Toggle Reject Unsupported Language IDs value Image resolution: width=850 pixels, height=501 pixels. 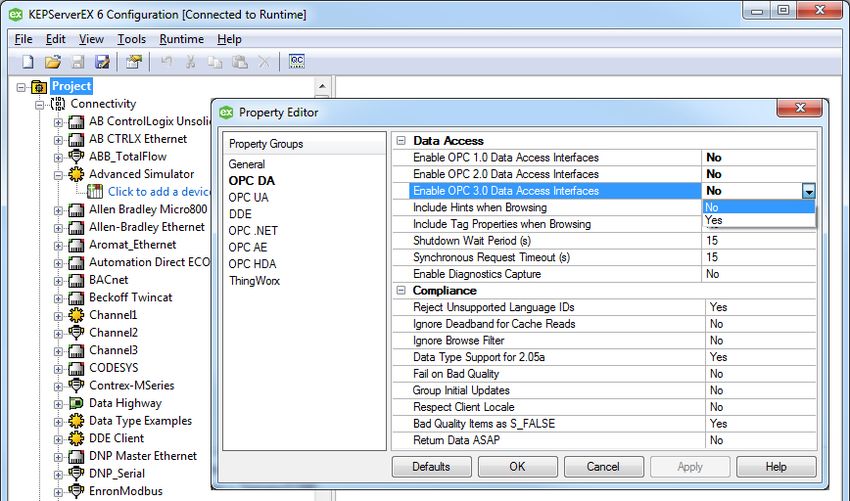761,307
